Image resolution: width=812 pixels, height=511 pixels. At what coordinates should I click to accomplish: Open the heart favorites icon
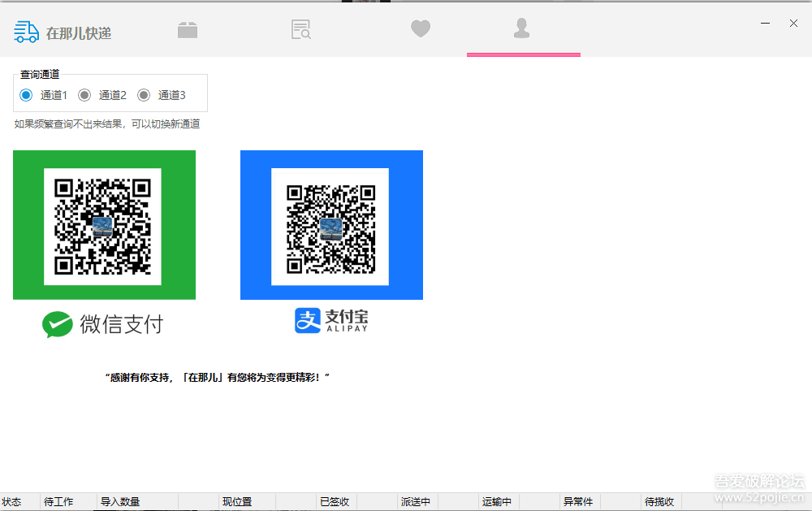pos(421,29)
